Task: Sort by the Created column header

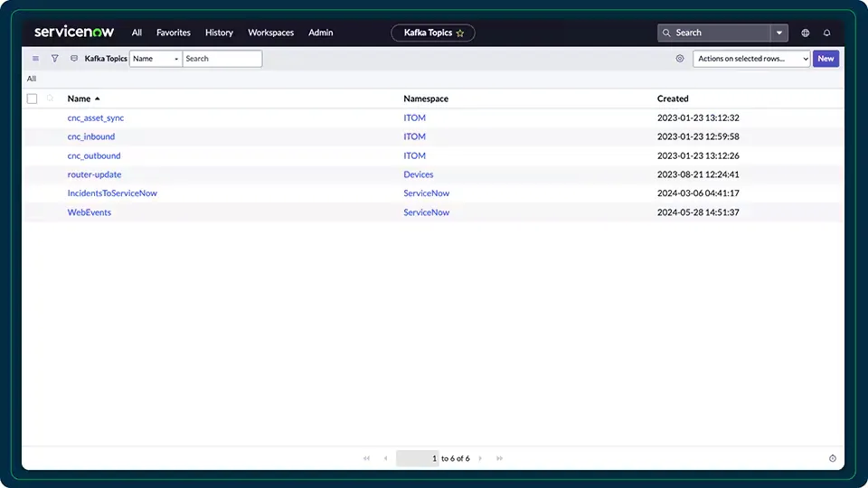Action: (673, 99)
